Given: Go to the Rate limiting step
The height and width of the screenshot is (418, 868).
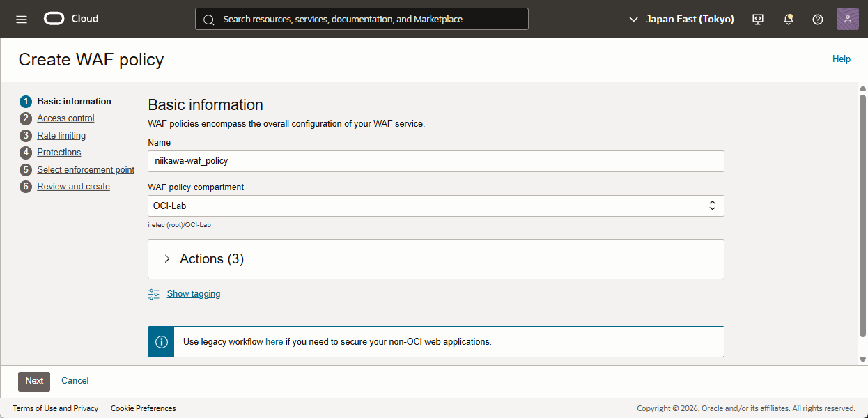Looking at the screenshot, I should click(61, 136).
